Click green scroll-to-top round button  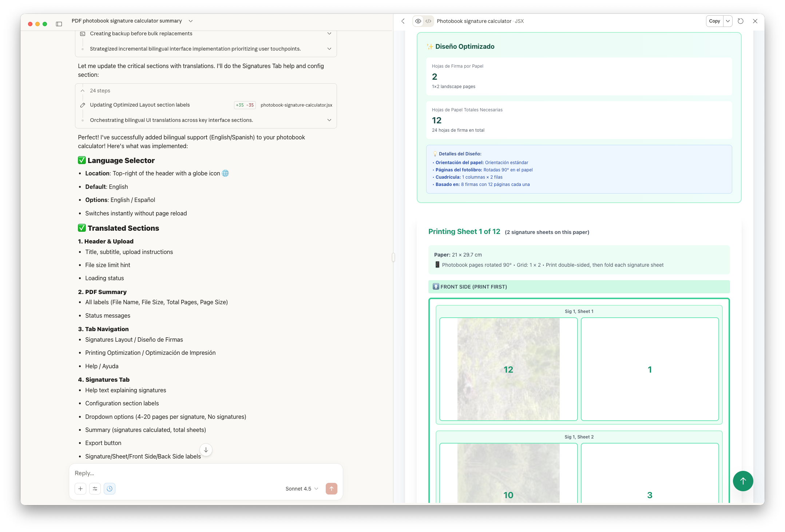(743, 481)
